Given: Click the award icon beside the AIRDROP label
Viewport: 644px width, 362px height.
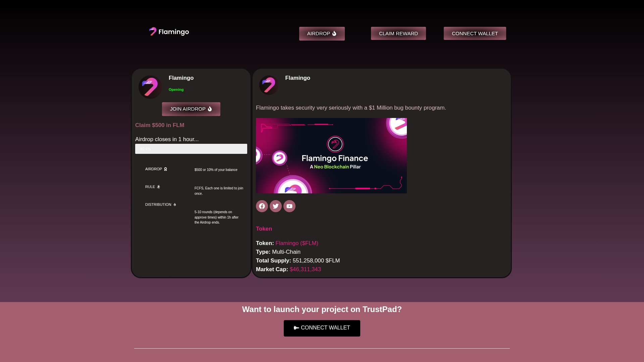Looking at the screenshot, I should (x=165, y=169).
